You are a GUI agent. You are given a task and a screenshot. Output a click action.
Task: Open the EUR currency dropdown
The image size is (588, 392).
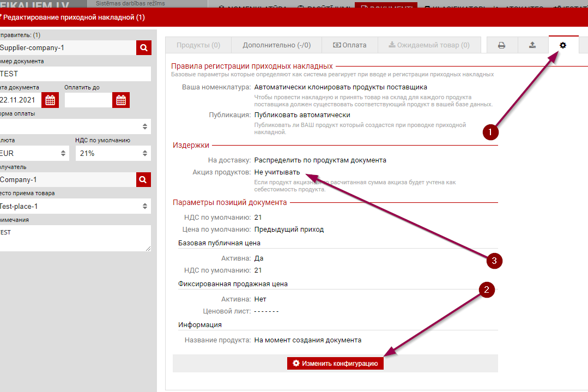click(34, 153)
